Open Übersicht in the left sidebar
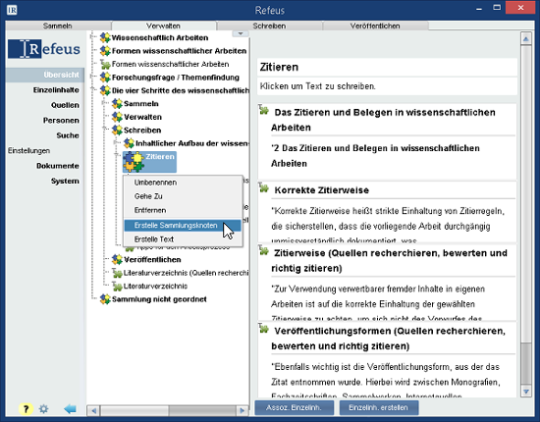 45,75
